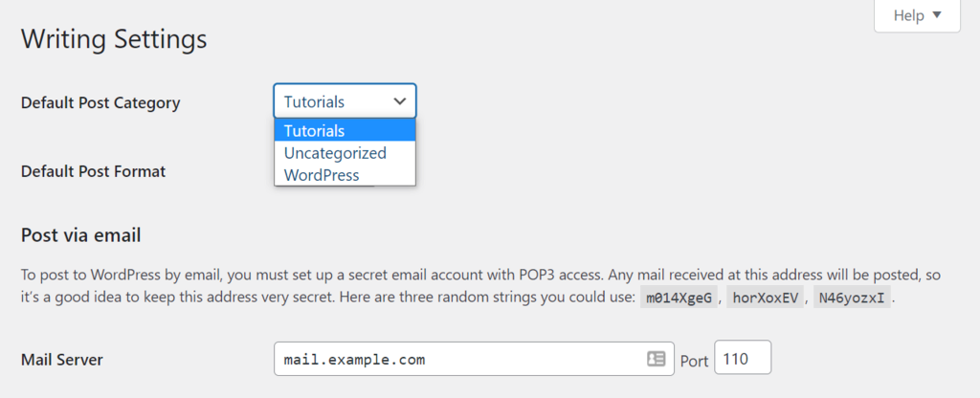Click the Post via email section heading
980x398 pixels.
pos(81,234)
